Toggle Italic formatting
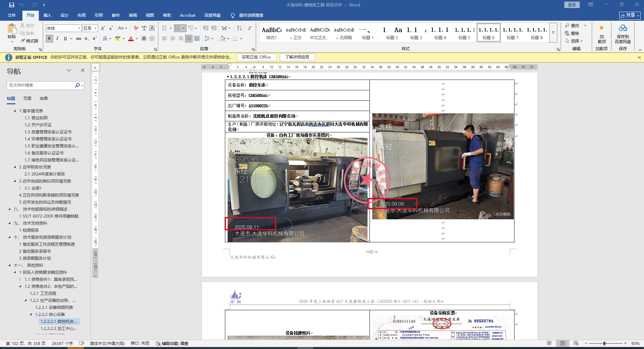Screen dimensions: 644x349 [x=57, y=38]
